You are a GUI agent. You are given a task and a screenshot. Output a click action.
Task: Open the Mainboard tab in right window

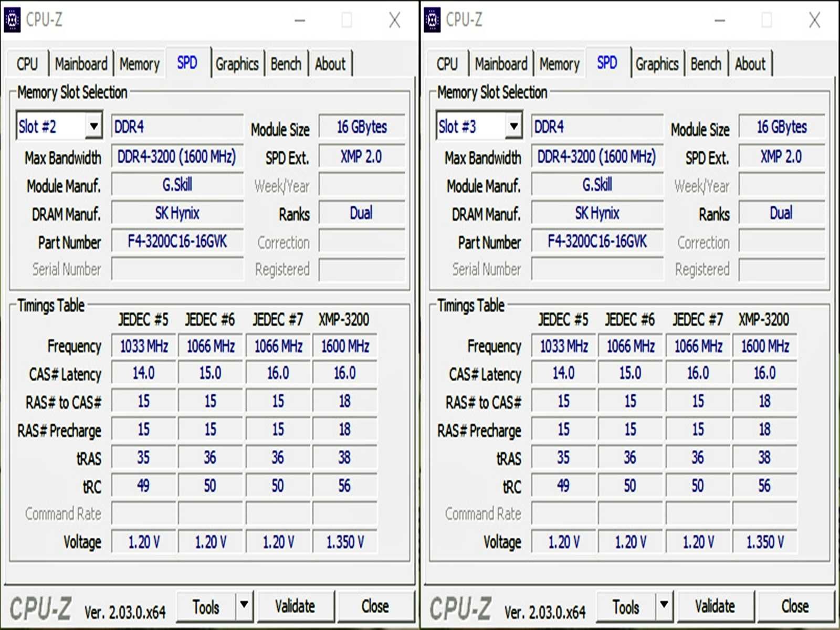tap(501, 64)
